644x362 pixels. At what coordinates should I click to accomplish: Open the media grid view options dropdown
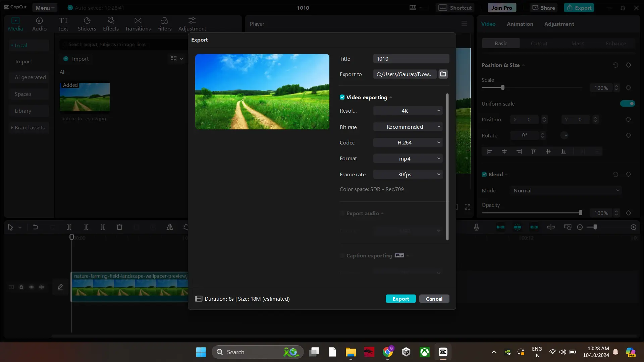coord(177,59)
